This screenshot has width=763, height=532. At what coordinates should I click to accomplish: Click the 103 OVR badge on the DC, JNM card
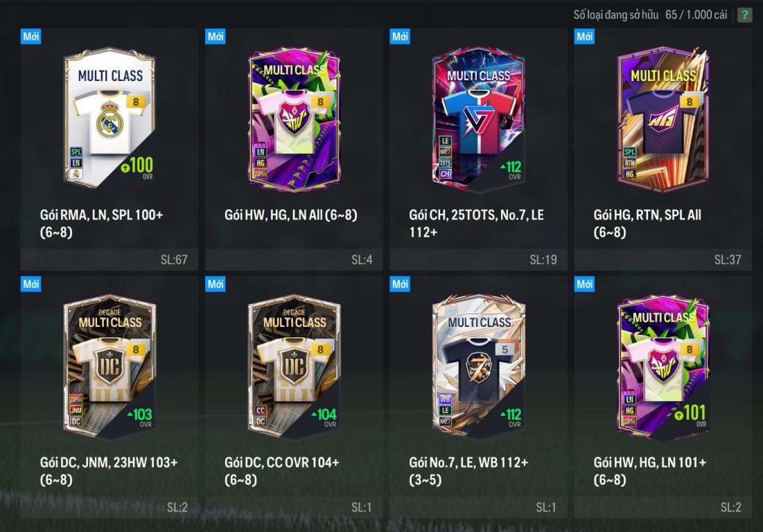click(140, 417)
